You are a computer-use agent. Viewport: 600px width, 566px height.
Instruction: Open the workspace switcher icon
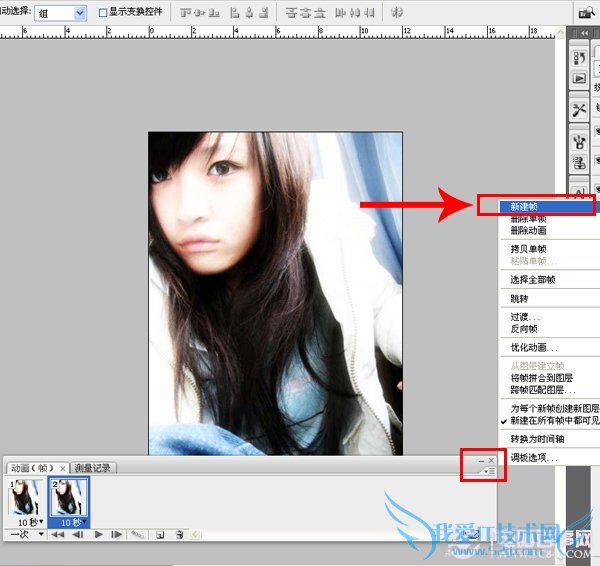(586, 13)
